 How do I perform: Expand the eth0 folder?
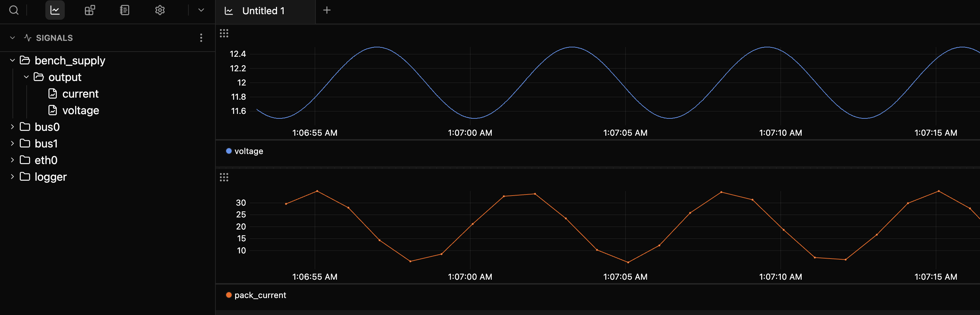point(12,160)
